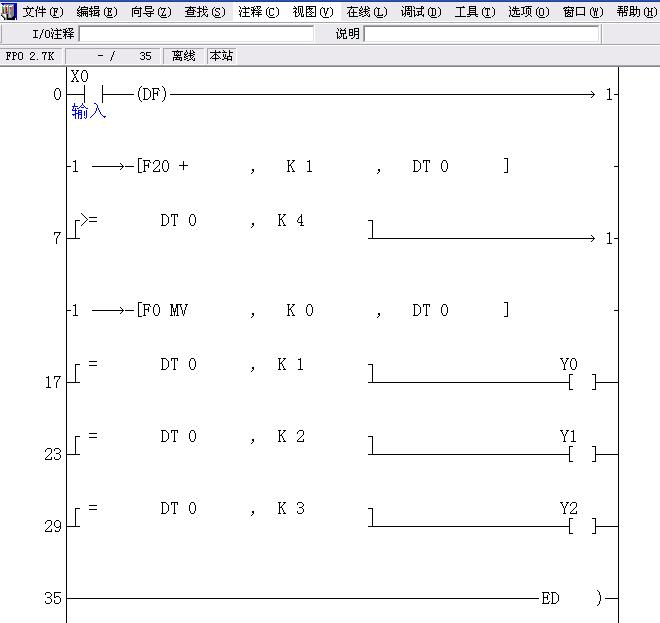This screenshot has height=623, width=660.
Task: Open the 帮助(H) menu
Action: pos(636,12)
